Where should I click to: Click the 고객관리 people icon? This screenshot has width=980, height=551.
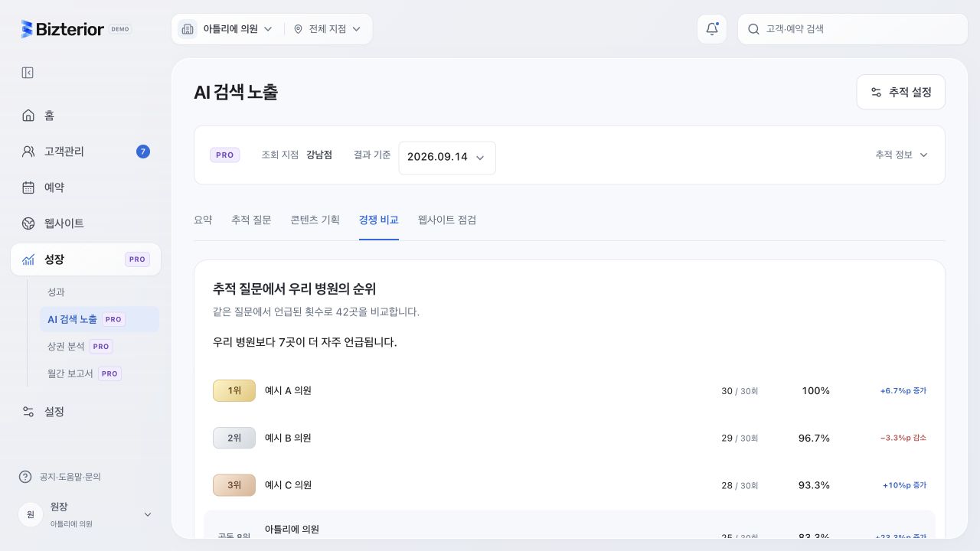click(28, 152)
